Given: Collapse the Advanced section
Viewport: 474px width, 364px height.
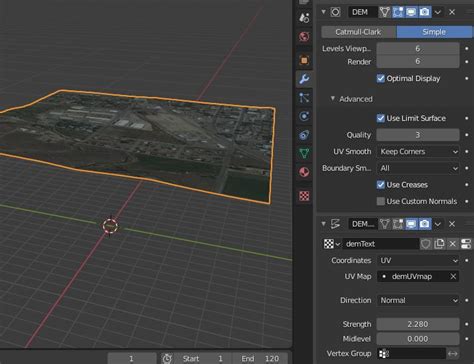Looking at the screenshot, I should [333, 99].
